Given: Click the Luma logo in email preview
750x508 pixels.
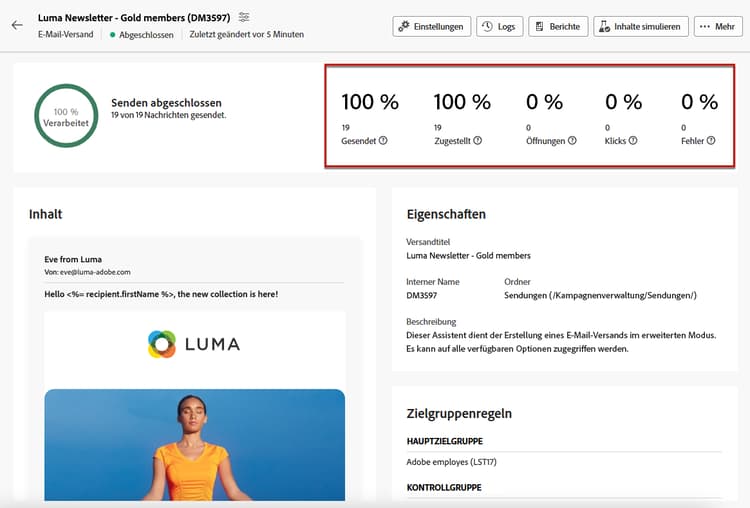Looking at the screenshot, I should pos(194,344).
